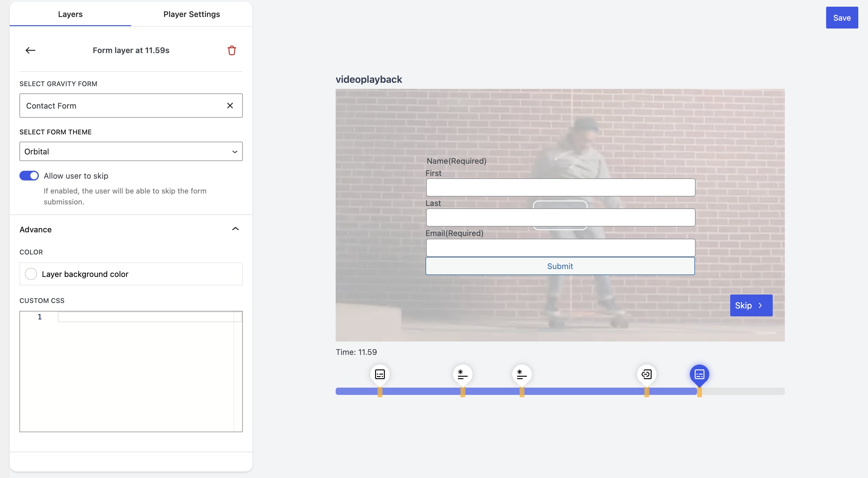Open the Orbital form theme dropdown
This screenshot has height=478, width=868.
pos(131,151)
